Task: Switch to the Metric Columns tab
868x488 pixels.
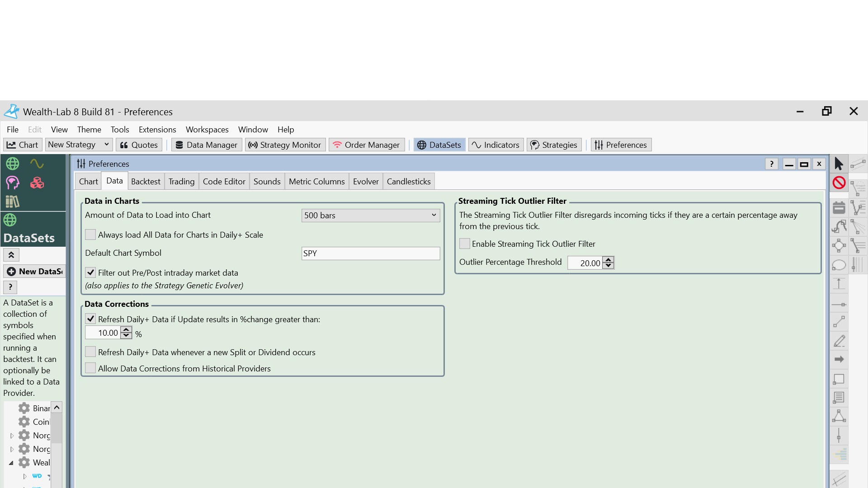Action: point(316,182)
